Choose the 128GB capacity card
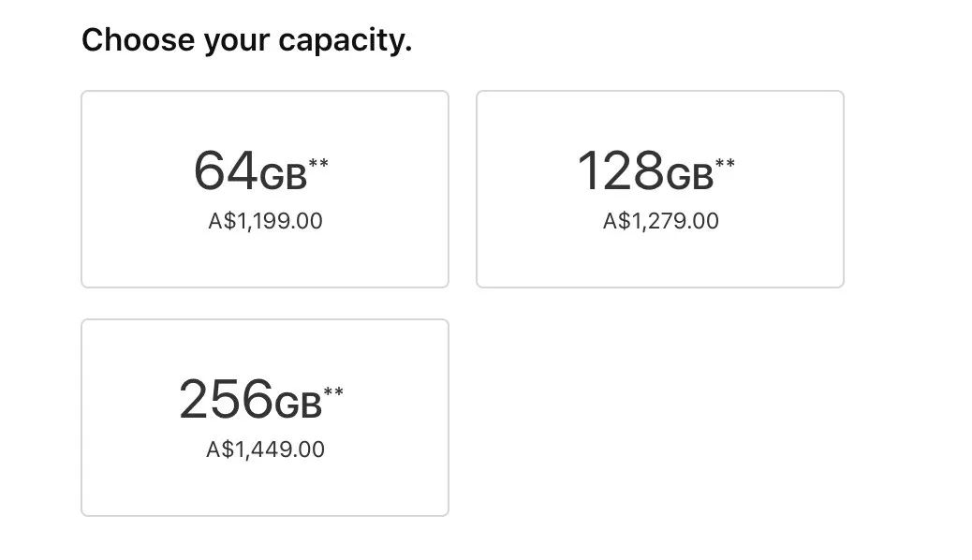 coord(659,189)
